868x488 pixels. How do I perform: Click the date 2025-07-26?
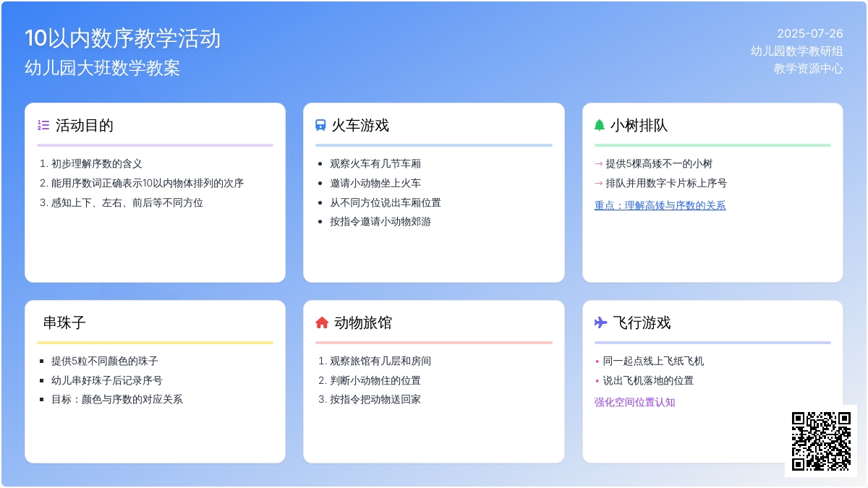click(810, 33)
